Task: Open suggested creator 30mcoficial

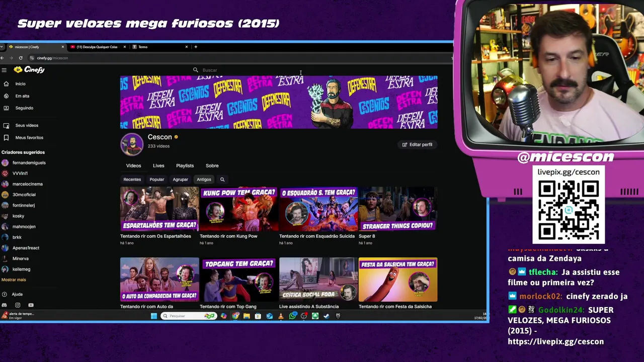Action: (19, 195)
